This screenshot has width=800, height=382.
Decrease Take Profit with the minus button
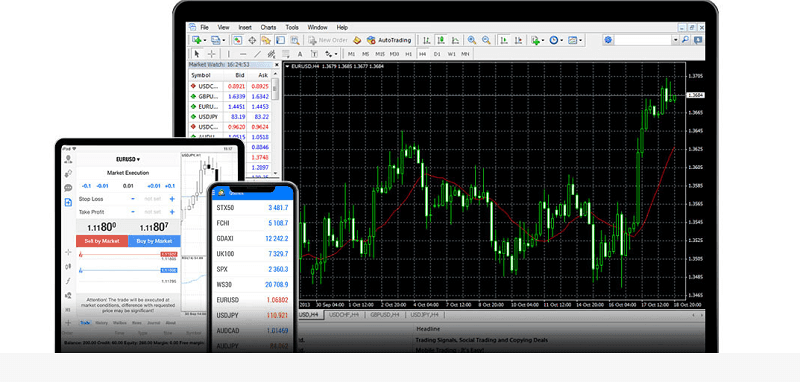133,211
